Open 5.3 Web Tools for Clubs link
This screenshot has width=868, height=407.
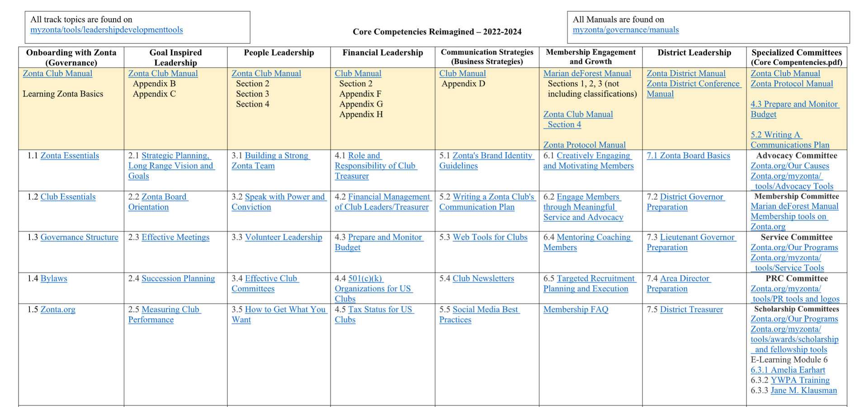pyautogui.click(x=490, y=237)
